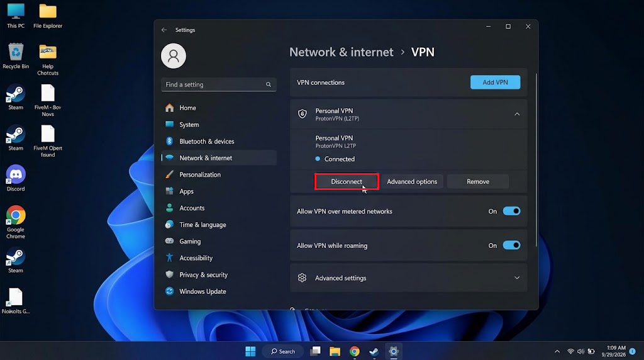644x360 pixels.
Task: Show hidden icons in the system tray
Action: [557, 351]
